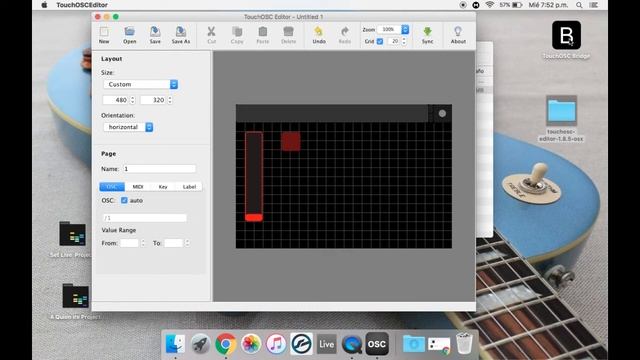The height and width of the screenshot is (360, 640).
Task: Click the grid size stepper arrows
Action: [404, 41]
